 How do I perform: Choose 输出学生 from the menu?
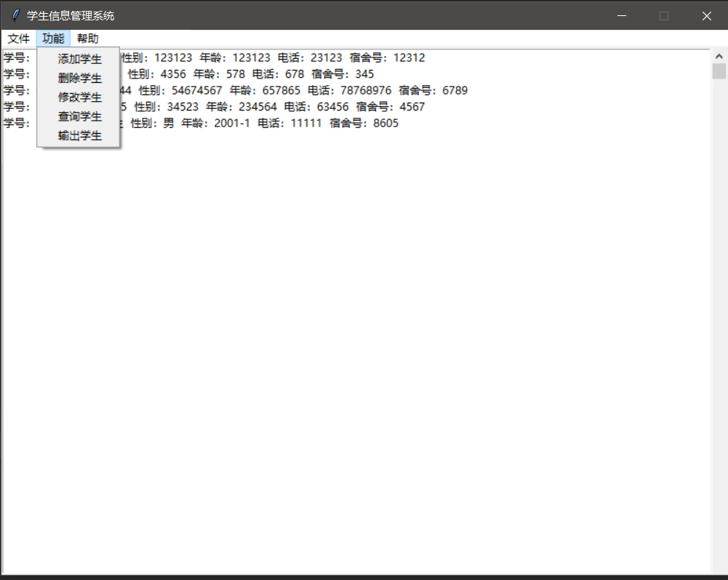pyautogui.click(x=79, y=135)
